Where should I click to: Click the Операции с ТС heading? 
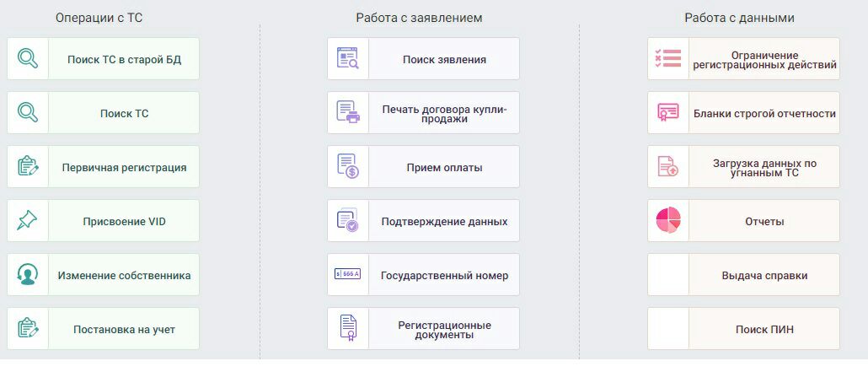click(99, 18)
